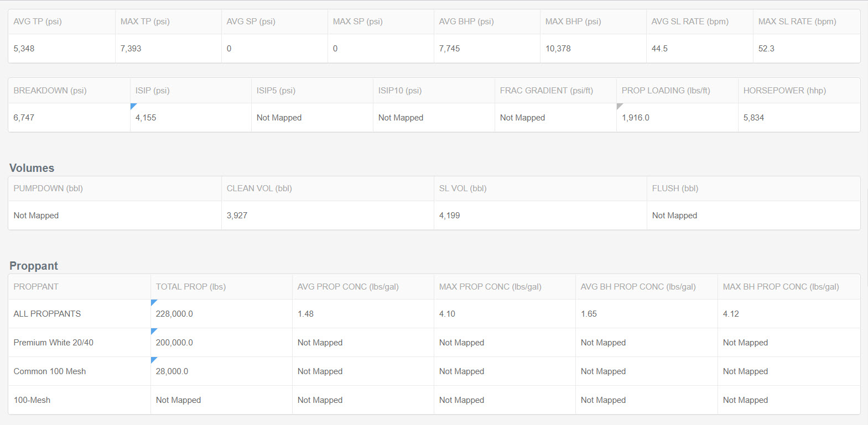Click the HORSEPOWER value 5,834

(x=753, y=118)
